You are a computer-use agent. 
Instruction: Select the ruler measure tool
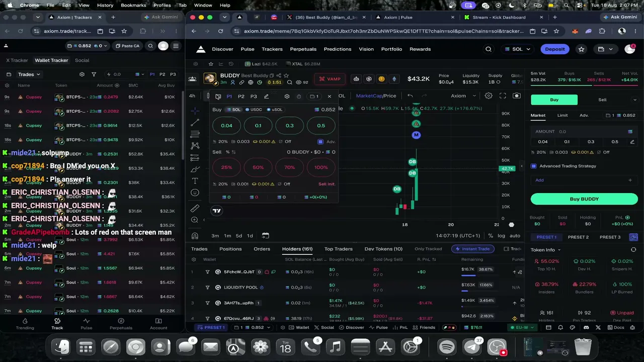[x=195, y=208]
